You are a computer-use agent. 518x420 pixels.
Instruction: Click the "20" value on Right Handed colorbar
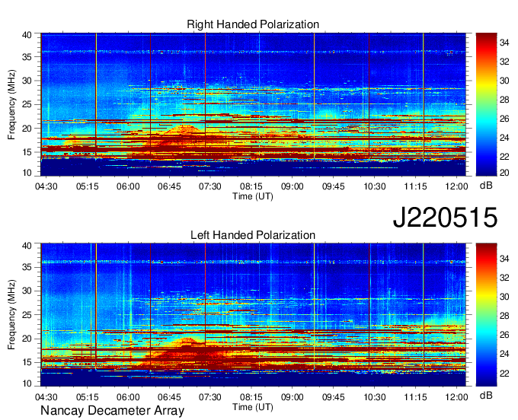[x=504, y=173]
